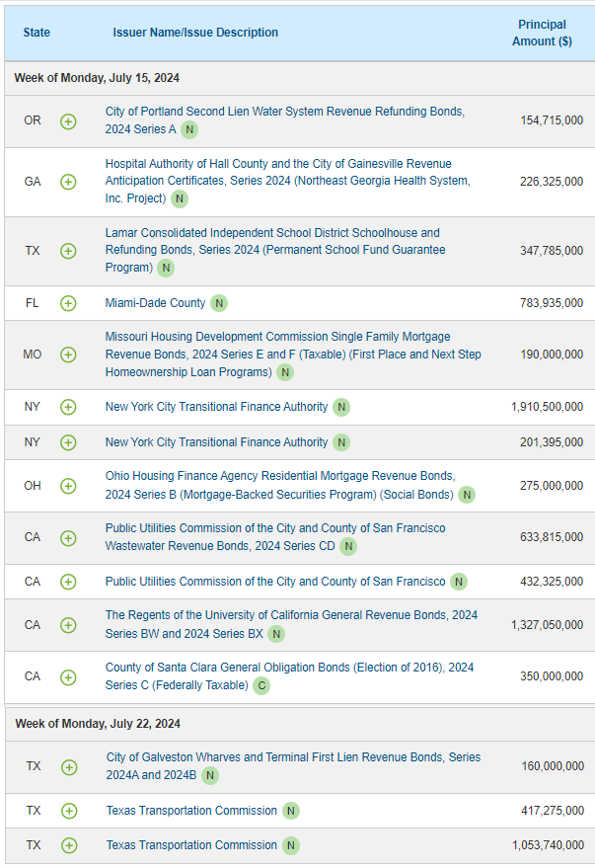Image resolution: width=595 pixels, height=868 pixels.
Task: Open Hospital Authority of Hall County link
Action: point(287,181)
